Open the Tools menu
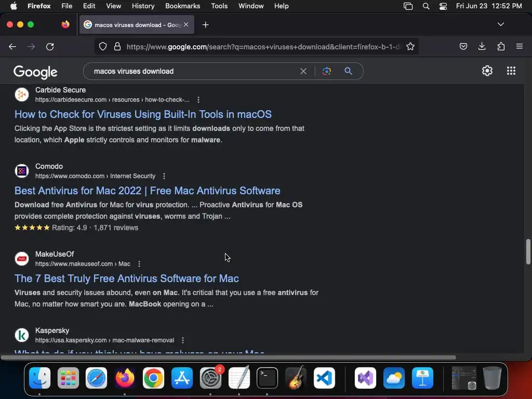Screen dimensions: 532x399 (x=219, y=6)
